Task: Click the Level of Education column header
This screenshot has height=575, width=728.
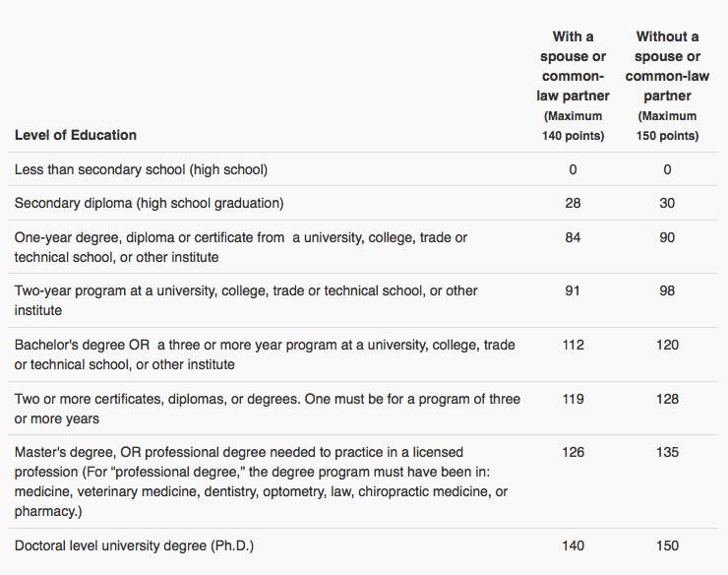Action: [x=75, y=135]
